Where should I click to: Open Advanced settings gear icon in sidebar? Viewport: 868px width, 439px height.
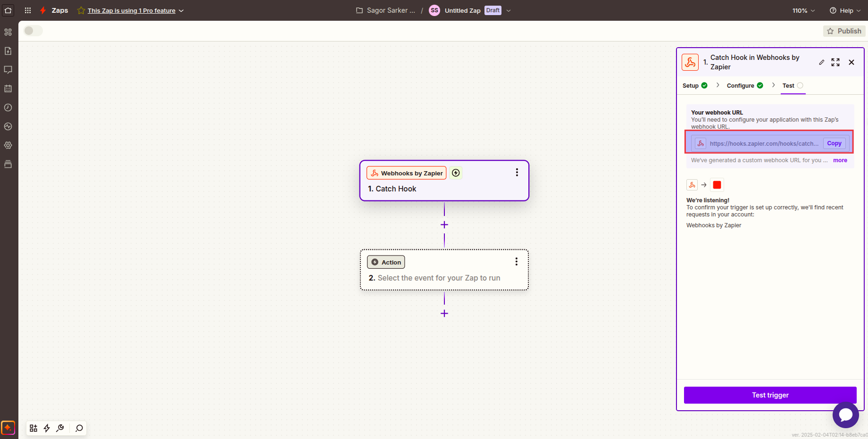click(x=8, y=145)
